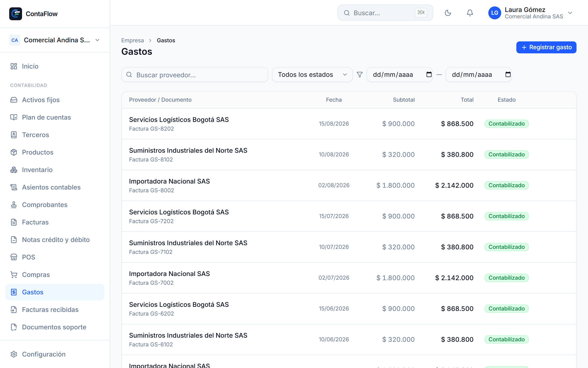Open expense Factura GS-8202
Image resolution: width=588 pixels, height=368 pixels.
349,124
